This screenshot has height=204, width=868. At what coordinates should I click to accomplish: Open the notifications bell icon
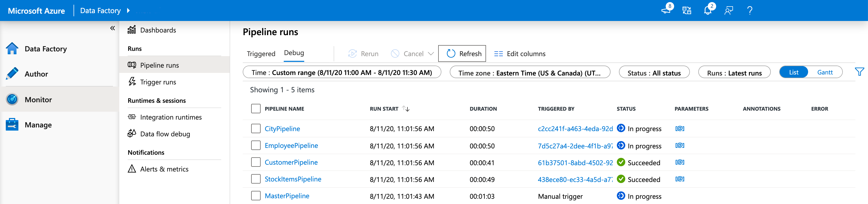coord(707,10)
